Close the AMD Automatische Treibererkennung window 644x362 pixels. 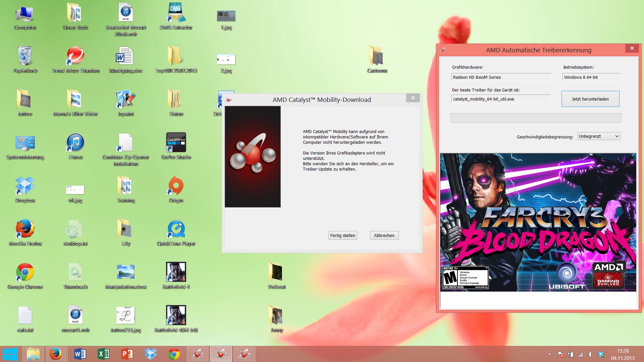632,48
